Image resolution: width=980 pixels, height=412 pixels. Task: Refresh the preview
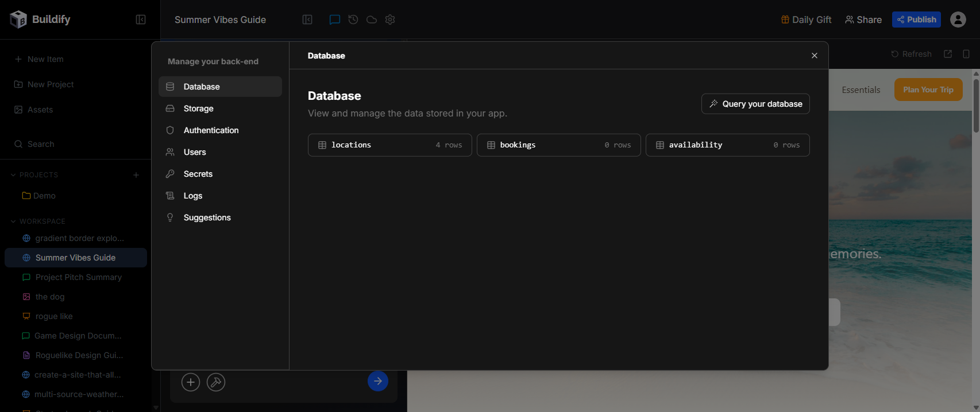(911, 54)
